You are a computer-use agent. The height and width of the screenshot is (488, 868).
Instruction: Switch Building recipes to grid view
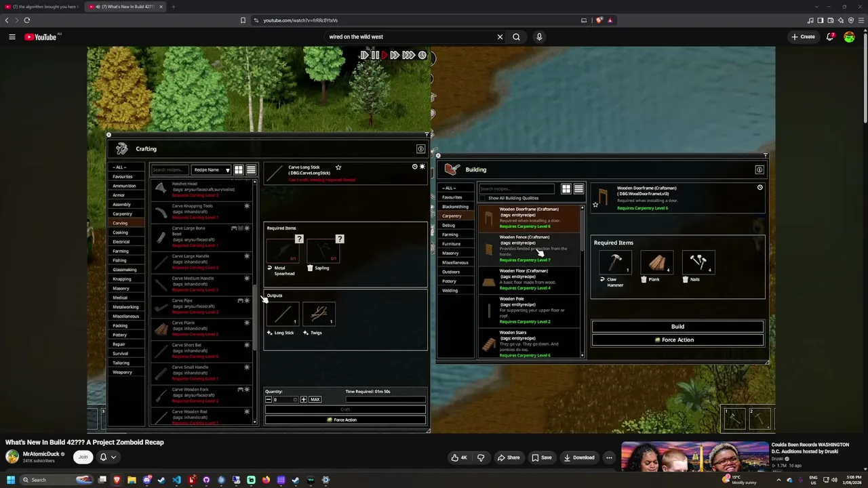[566, 189]
